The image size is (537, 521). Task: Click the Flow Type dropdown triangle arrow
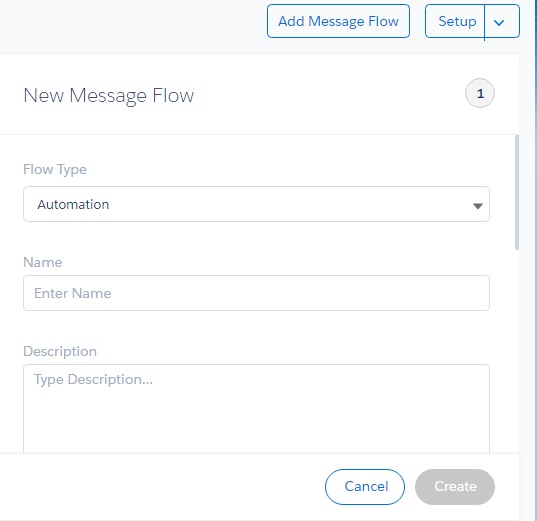[x=477, y=206]
